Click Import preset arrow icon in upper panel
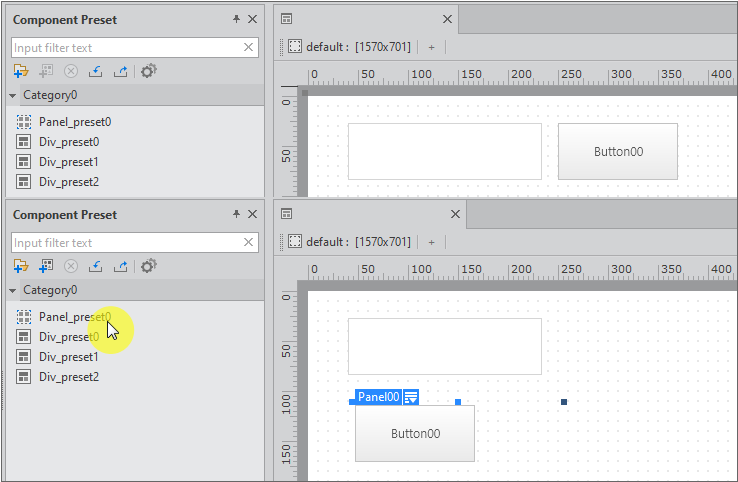Screen dimensions: 738x482 [x=96, y=71]
